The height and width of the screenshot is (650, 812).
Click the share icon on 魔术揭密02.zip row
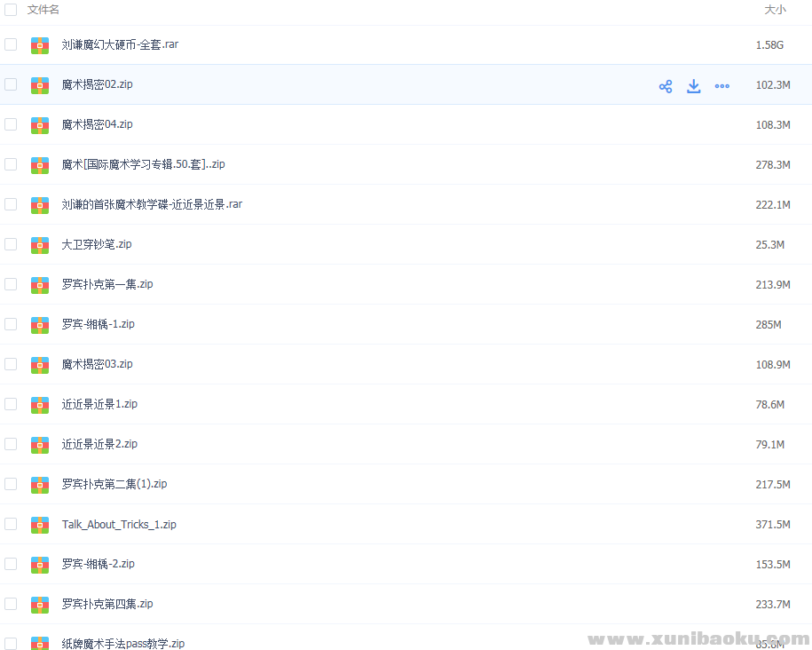[x=666, y=86]
